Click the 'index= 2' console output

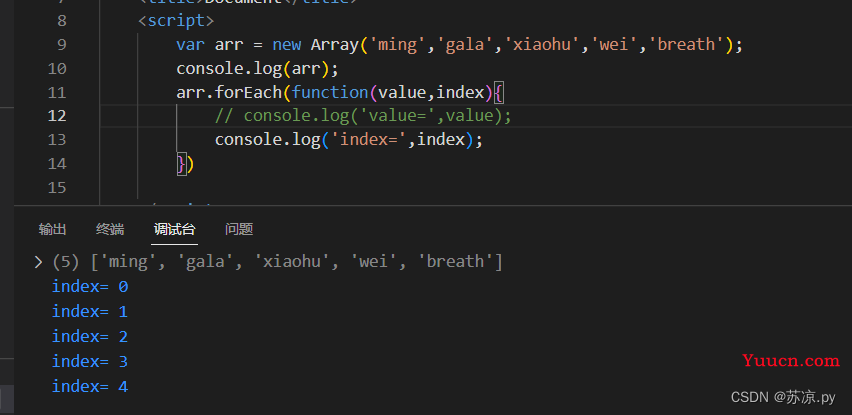[90, 336]
